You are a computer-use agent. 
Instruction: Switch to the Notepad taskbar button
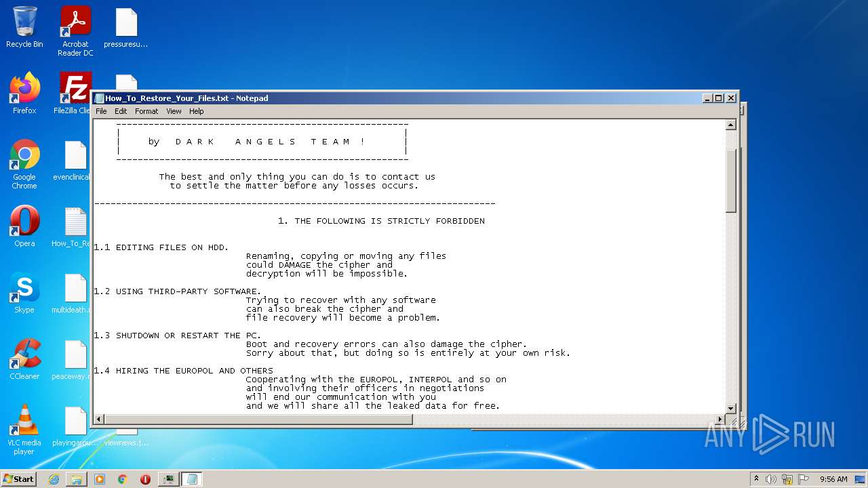coord(191,479)
